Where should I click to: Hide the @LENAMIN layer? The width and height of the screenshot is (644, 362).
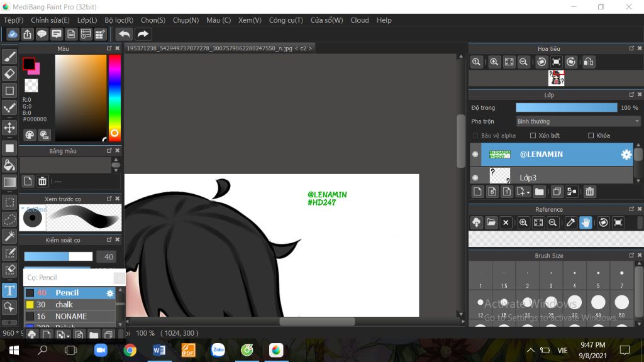pos(475,155)
